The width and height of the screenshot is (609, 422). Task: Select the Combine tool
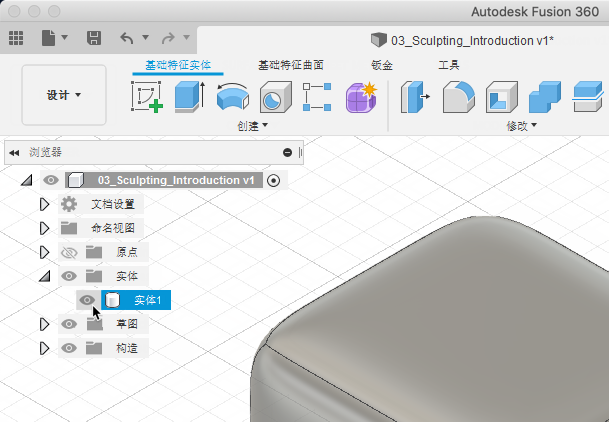(x=545, y=97)
